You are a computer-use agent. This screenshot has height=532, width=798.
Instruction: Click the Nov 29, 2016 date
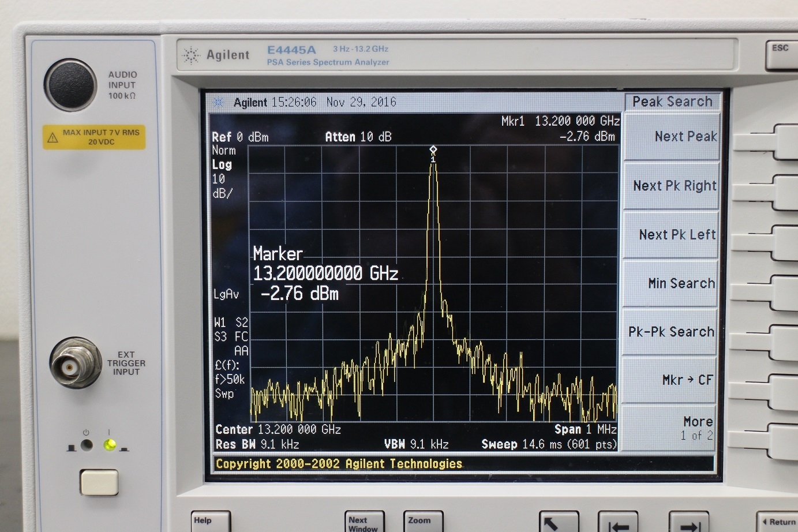[361, 102]
